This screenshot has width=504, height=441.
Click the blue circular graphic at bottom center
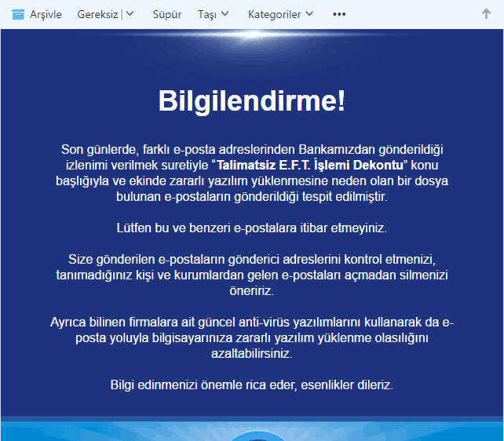[x=252, y=433]
